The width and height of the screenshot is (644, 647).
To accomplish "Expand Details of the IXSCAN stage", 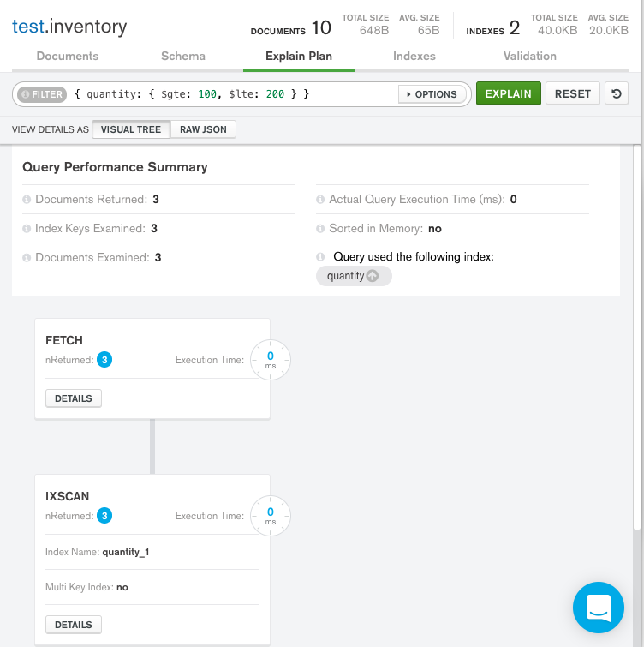I will click(74, 625).
